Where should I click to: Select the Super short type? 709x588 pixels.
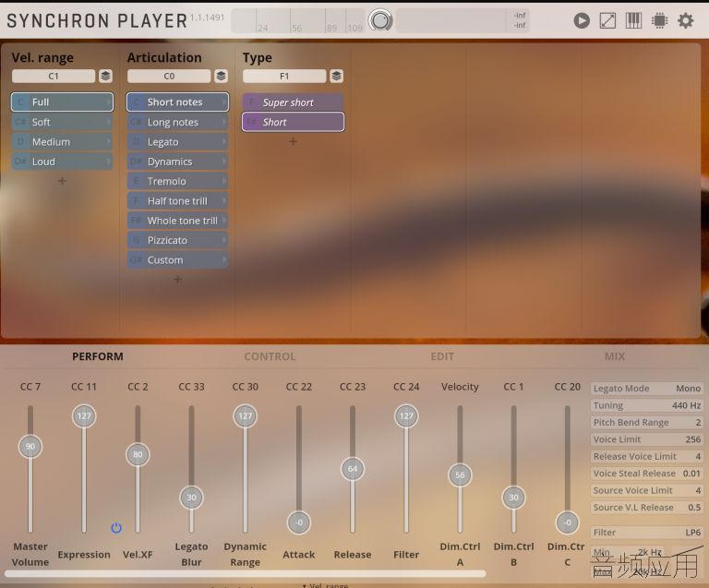click(x=293, y=102)
